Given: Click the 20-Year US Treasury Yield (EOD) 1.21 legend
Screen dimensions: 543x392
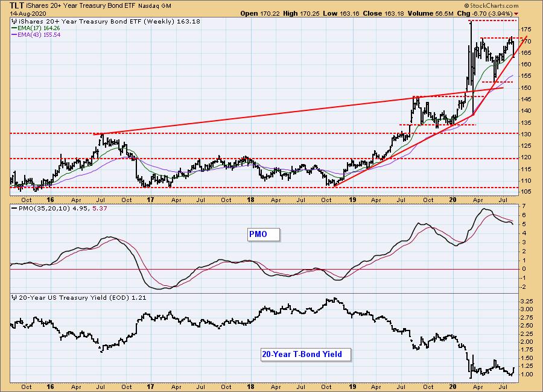Looking at the screenshot, I should pos(83,297).
